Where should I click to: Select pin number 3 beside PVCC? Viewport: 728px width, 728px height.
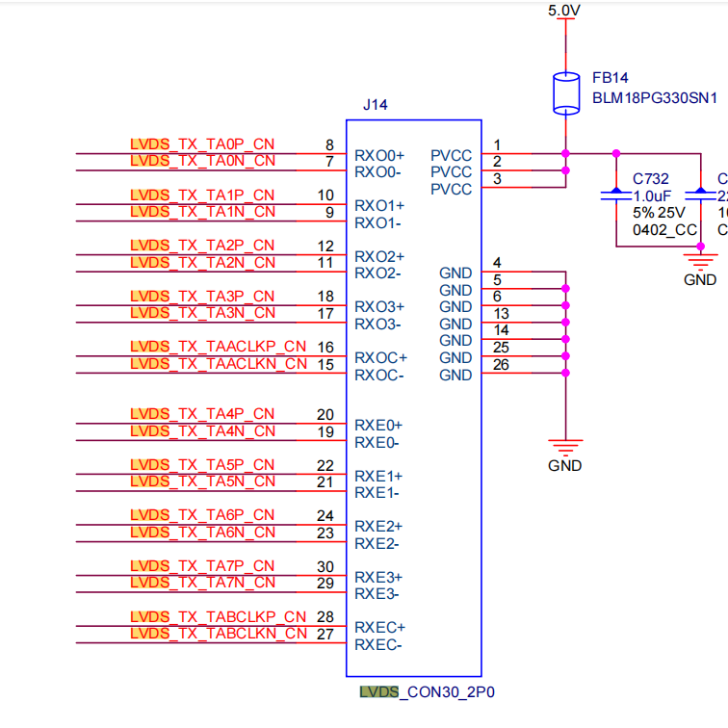497,179
